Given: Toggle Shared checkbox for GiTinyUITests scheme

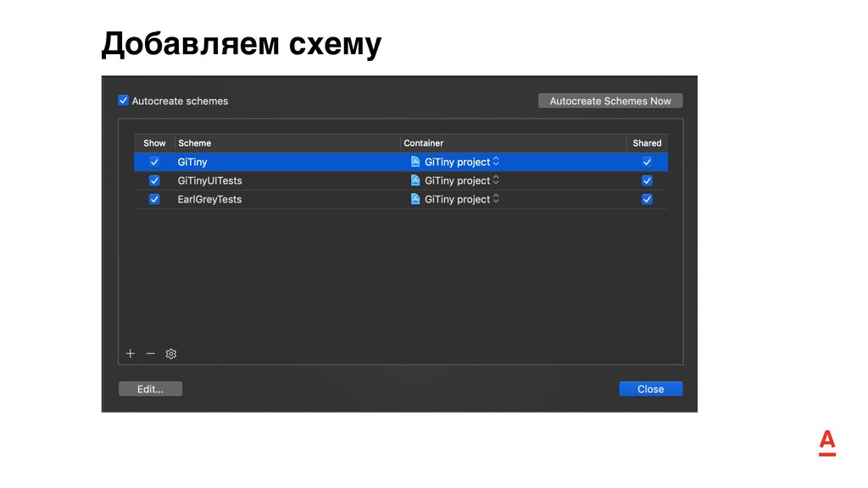Looking at the screenshot, I should point(647,181).
